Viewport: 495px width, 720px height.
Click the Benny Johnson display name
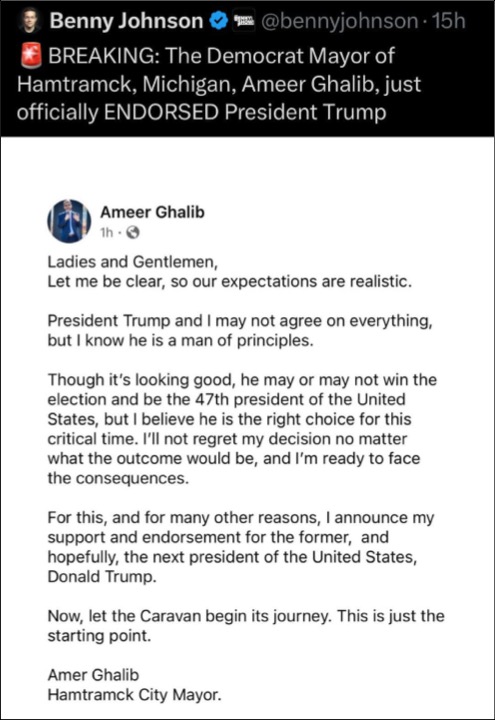126,21
